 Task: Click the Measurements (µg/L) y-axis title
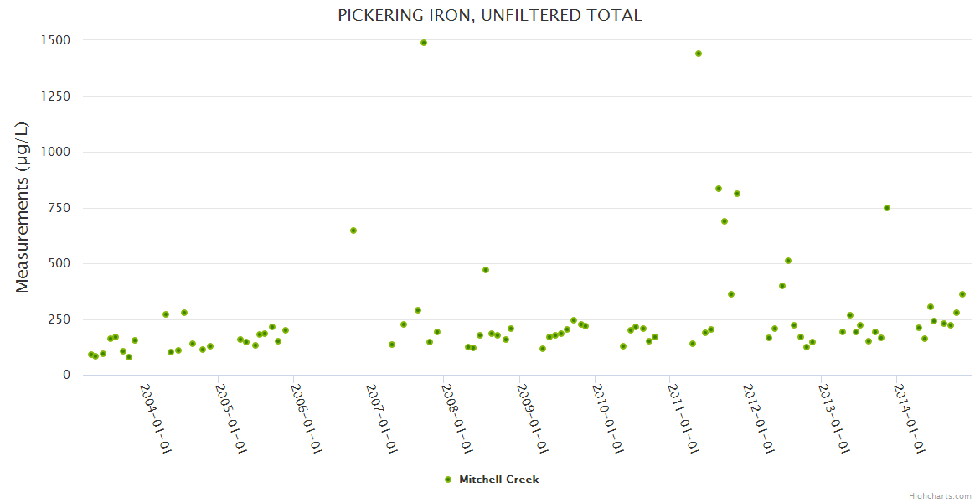click(x=23, y=206)
